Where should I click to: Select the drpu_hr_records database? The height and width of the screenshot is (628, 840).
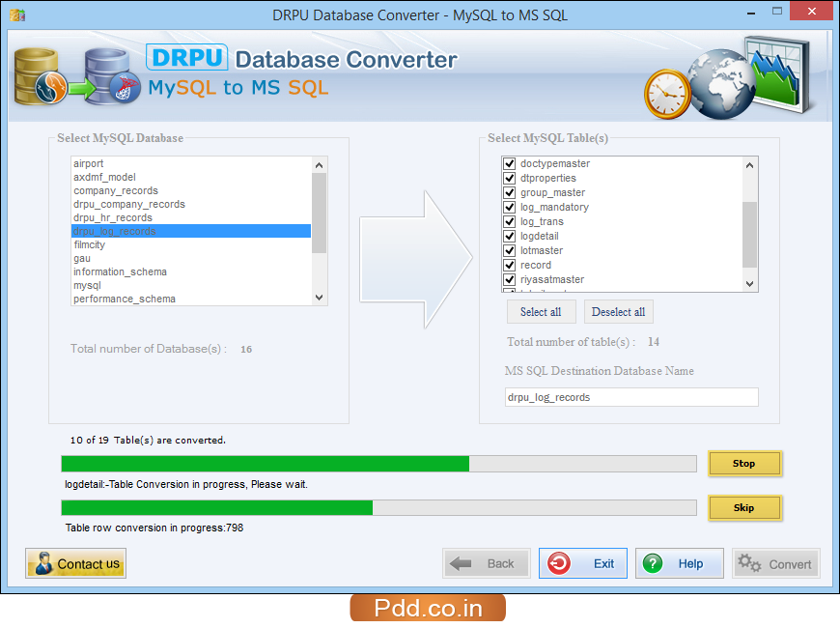tap(191, 217)
